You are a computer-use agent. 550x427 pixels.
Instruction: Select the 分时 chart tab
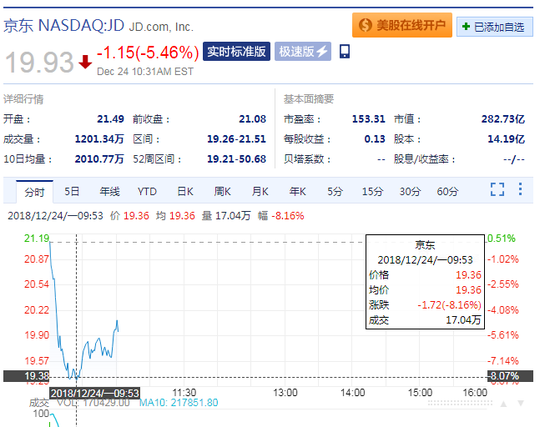(x=34, y=192)
